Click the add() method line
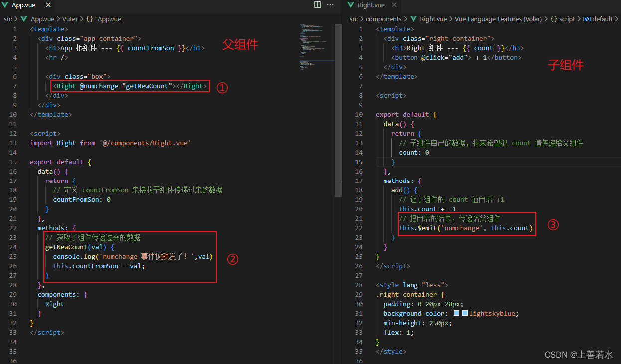 [404, 190]
